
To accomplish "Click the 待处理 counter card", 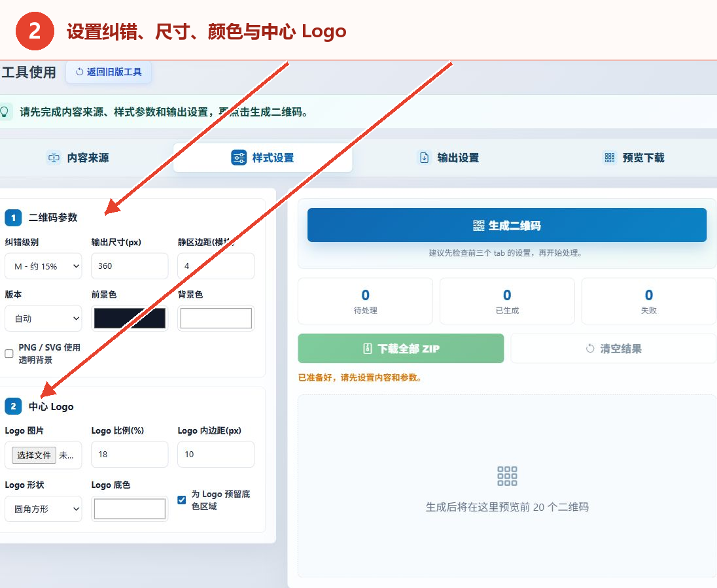I will click(x=365, y=301).
